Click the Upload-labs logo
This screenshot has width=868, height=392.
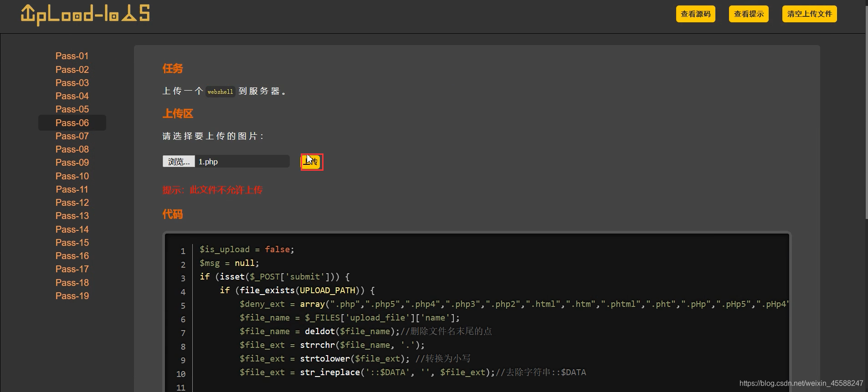coord(85,15)
